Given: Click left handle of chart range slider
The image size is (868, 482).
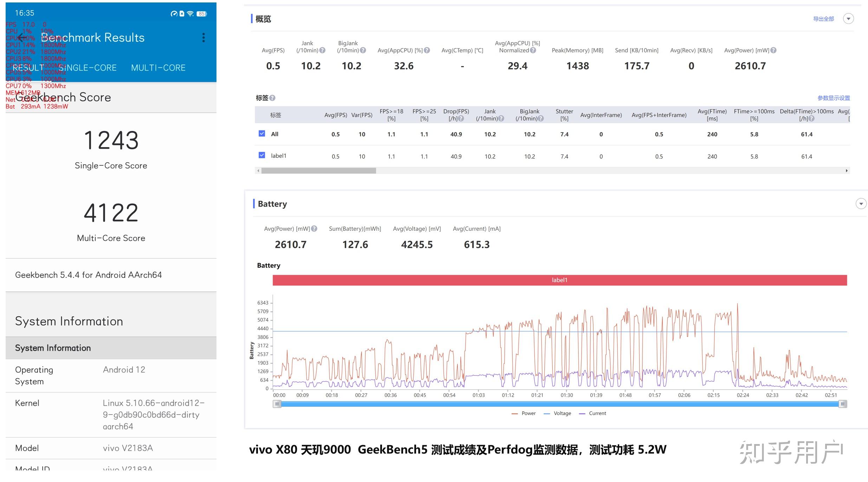Looking at the screenshot, I should coord(277,404).
